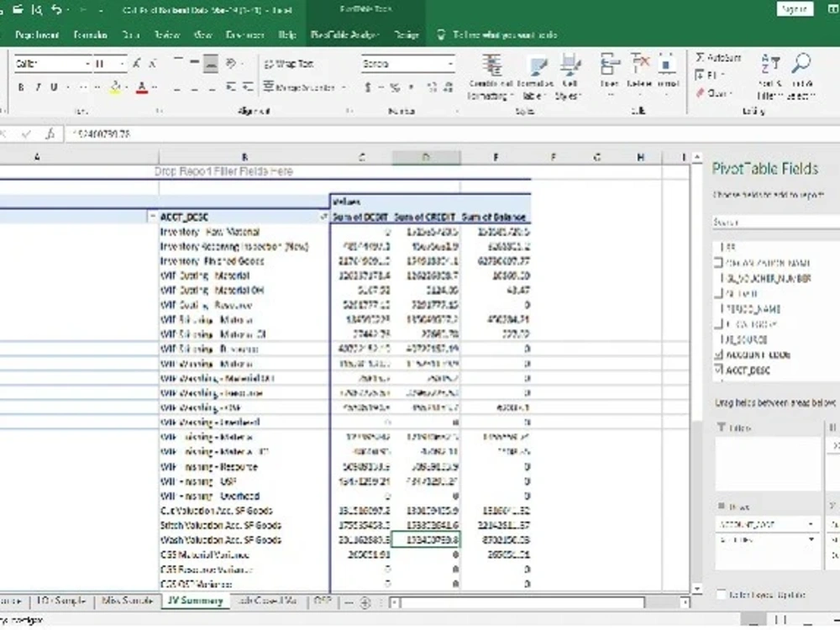This screenshot has width=840, height=630.
Task: Open the Page Layout tab
Action: 37,34
